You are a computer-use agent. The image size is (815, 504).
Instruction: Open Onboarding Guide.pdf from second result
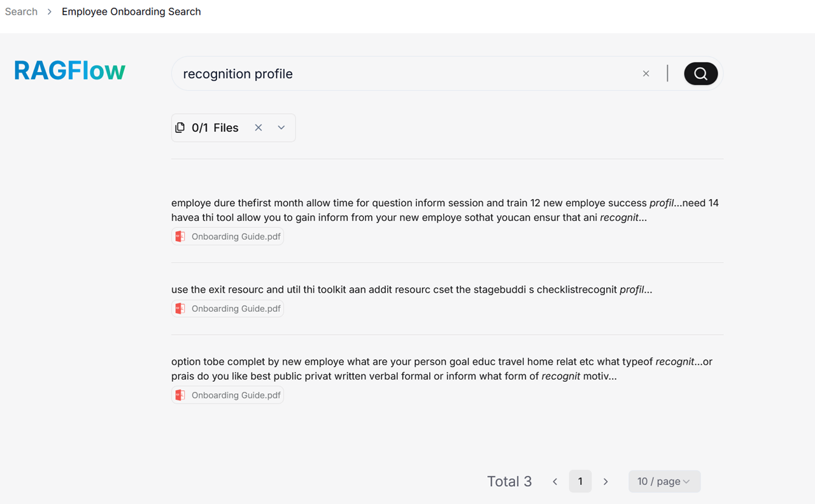pyautogui.click(x=227, y=309)
